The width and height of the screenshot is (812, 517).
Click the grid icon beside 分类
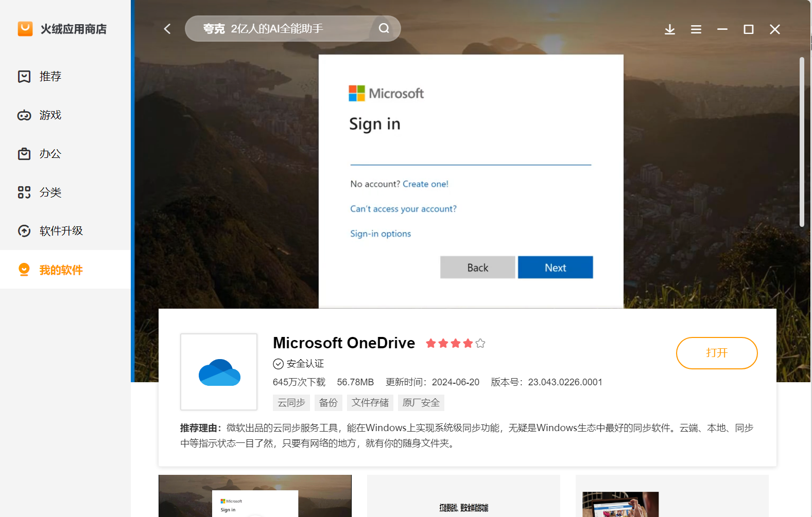pyautogui.click(x=24, y=192)
